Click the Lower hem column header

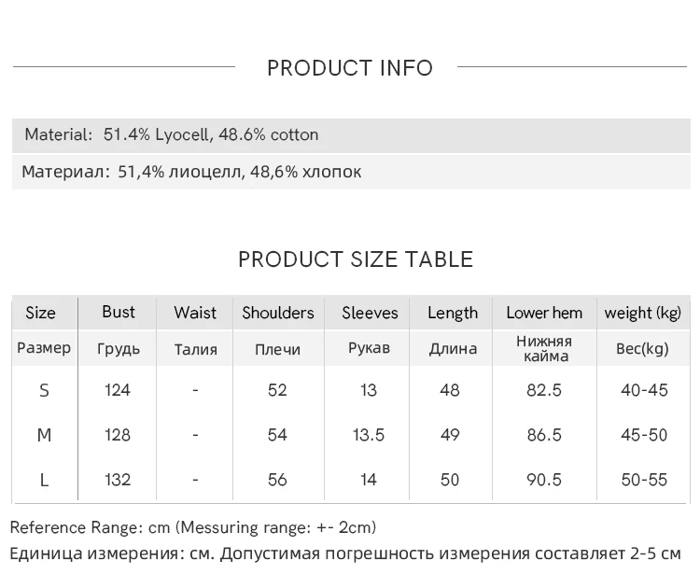544,313
